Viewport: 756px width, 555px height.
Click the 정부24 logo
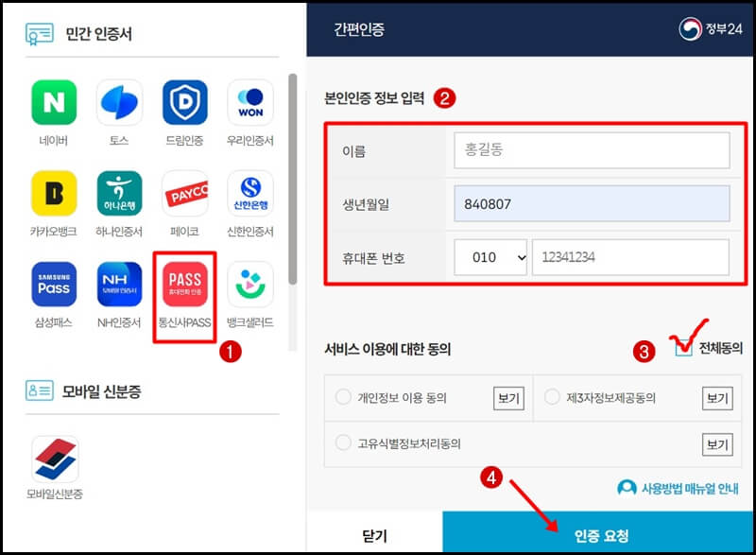(711, 29)
